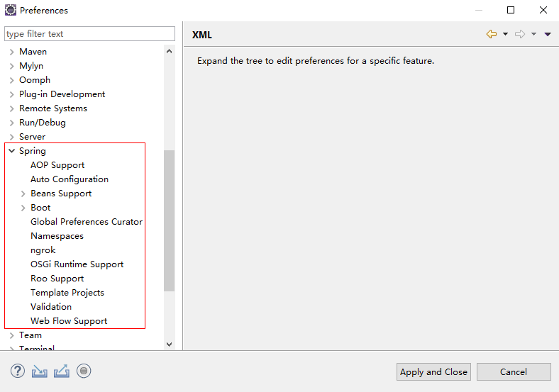Click the preference tree scrollbar thumb
This screenshot has width=559, height=392.
click(x=169, y=220)
